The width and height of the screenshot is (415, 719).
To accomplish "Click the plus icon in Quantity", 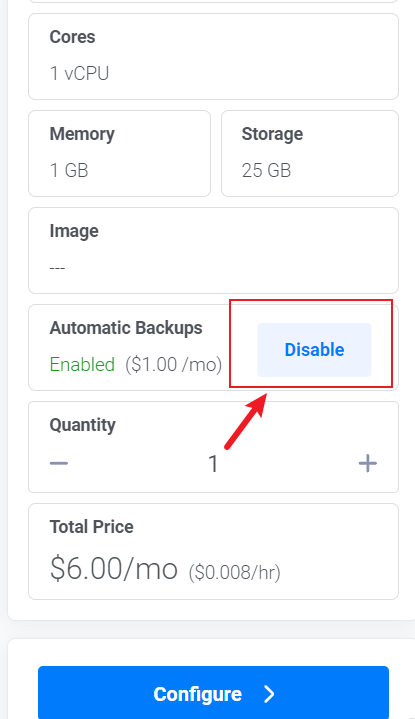I will [368, 463].
